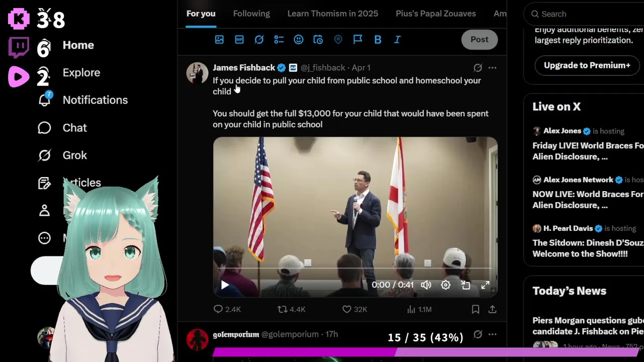Mute or unmute the video volume
Viewport: 644px width, 362px height.
click(x=426, y=285)
